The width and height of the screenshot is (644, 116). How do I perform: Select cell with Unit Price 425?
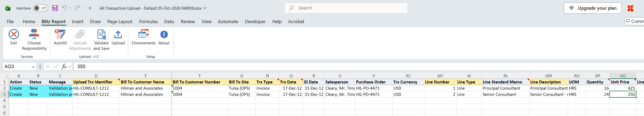point(623,88)
